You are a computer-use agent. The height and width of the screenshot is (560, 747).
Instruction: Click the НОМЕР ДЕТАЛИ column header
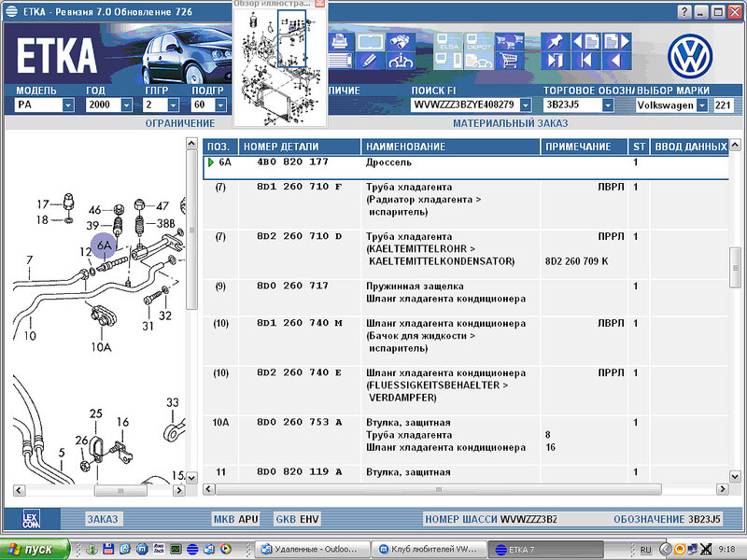pos(300,147)
